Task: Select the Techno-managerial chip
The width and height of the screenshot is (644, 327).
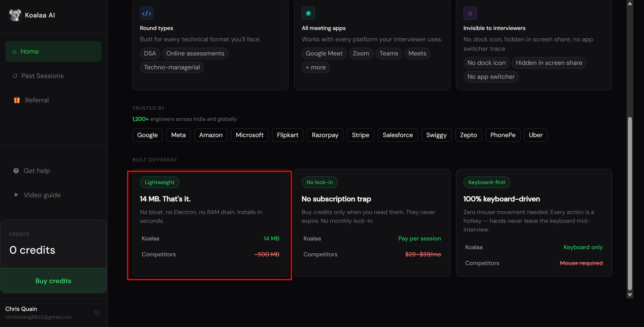Action: coord(172,67)
